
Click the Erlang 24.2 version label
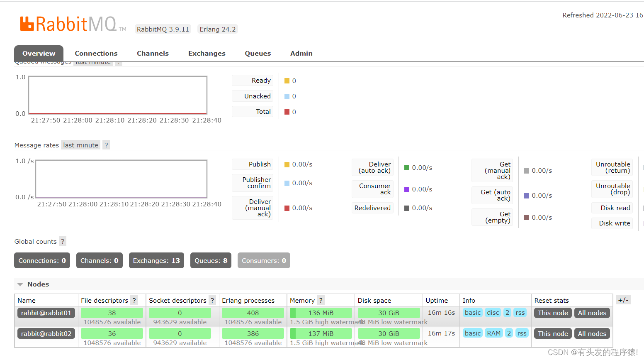(x=218, y=29)
